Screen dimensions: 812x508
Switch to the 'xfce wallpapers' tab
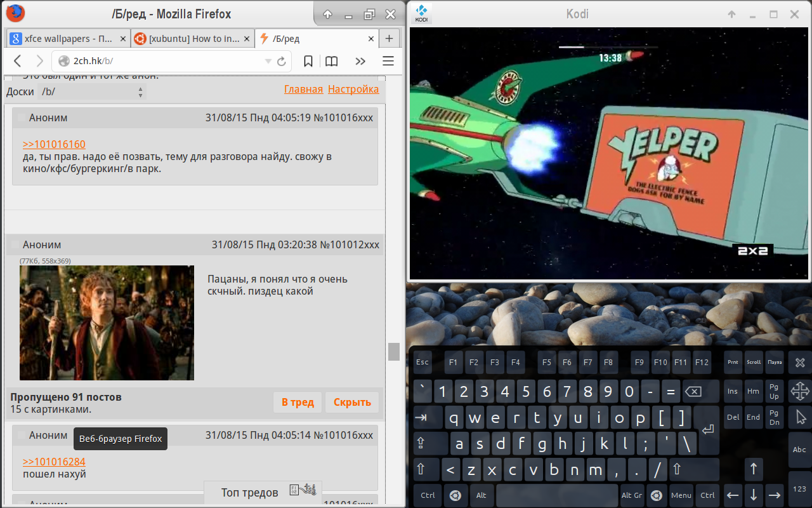tap(68, 38)
